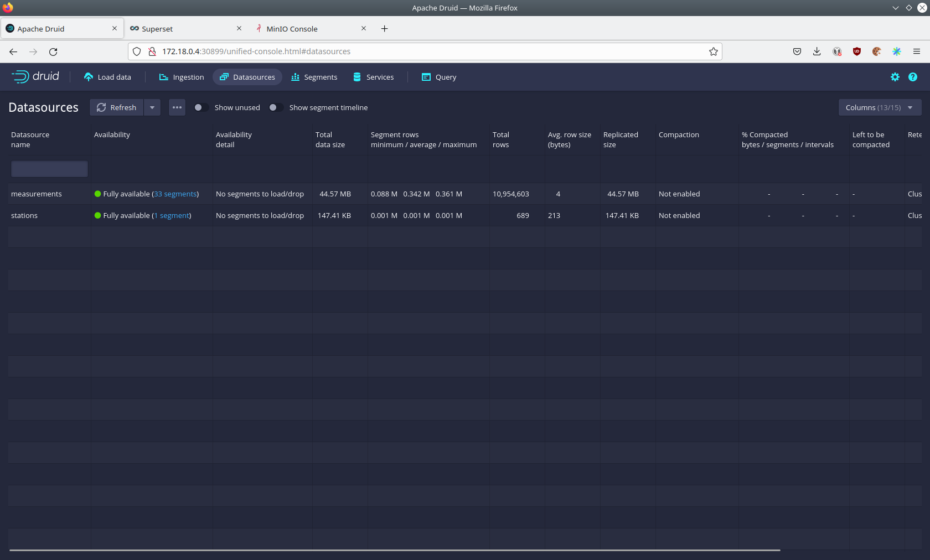Open the Columns (13/15) dropdown

pos(879,107)
